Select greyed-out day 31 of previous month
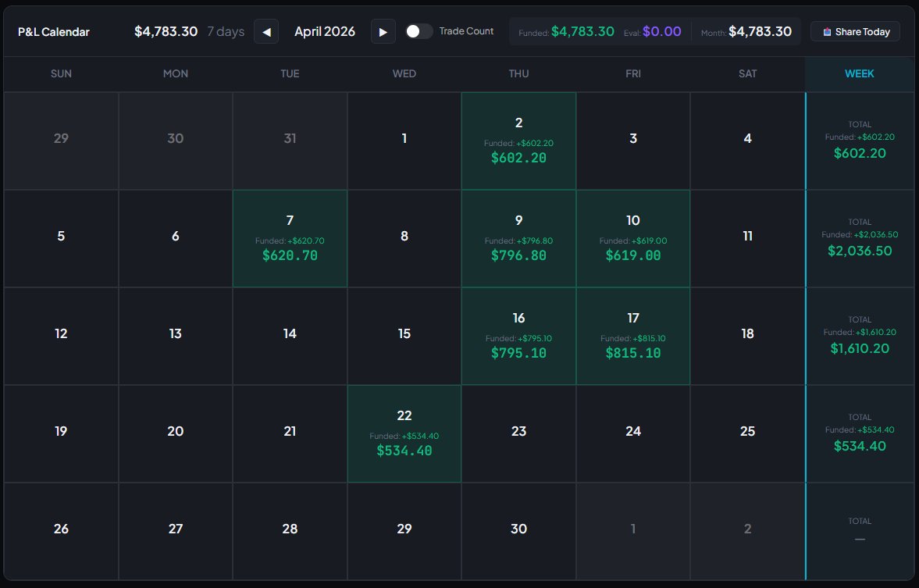Screen dimensions: 919x588 tap(290, 141)
